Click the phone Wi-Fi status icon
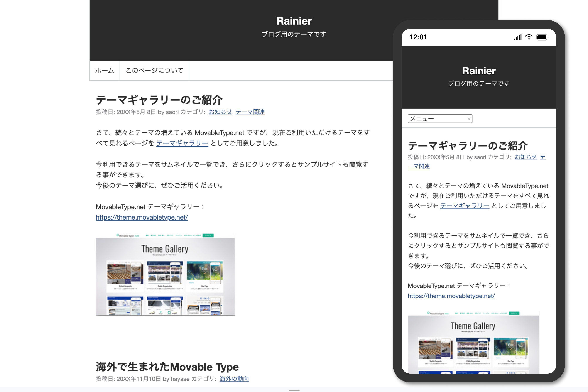Viewport: 588px width, 392px height. (529, 37)
